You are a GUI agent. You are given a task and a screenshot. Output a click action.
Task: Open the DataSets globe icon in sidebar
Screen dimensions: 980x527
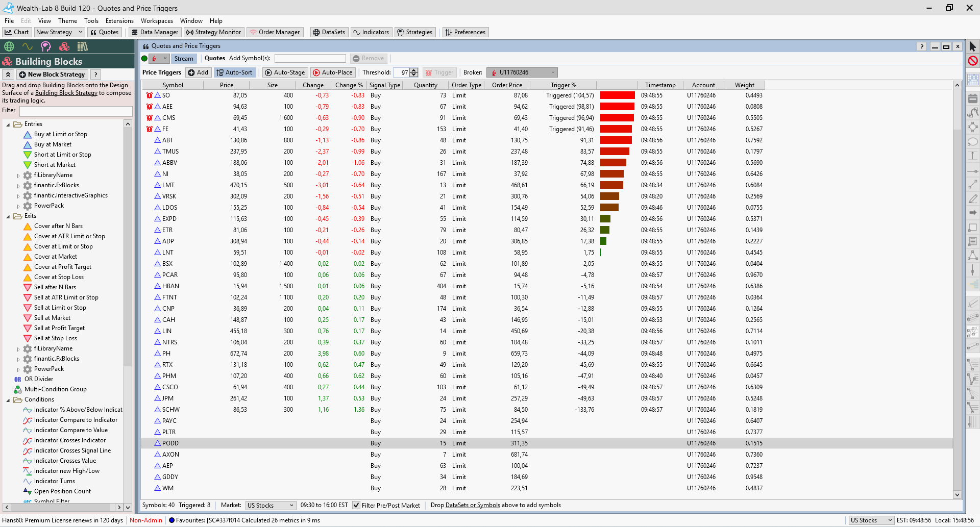9,46
